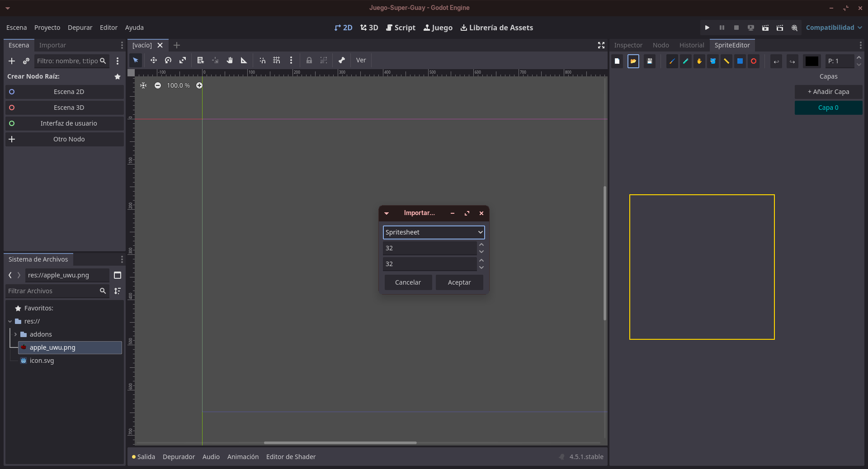Image resolution: width=868 pixels, height=469 pixels.
Task: Open the Spritesheet import type dropdown
Action: [x=434, y=232]
